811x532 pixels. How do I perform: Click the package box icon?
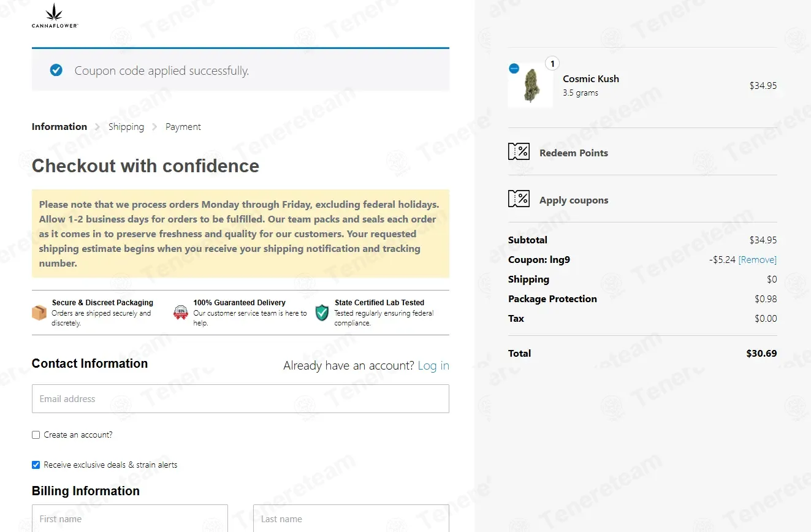pyautogui.click(x=39, y=313)
